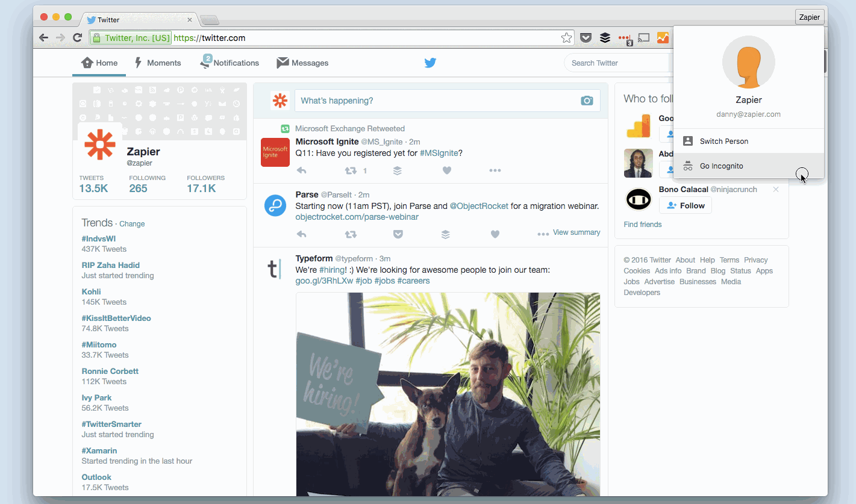Reload the Twitter page
Image resolution: width=856 pixels, height=504 pixels.
tap(77, 38)
